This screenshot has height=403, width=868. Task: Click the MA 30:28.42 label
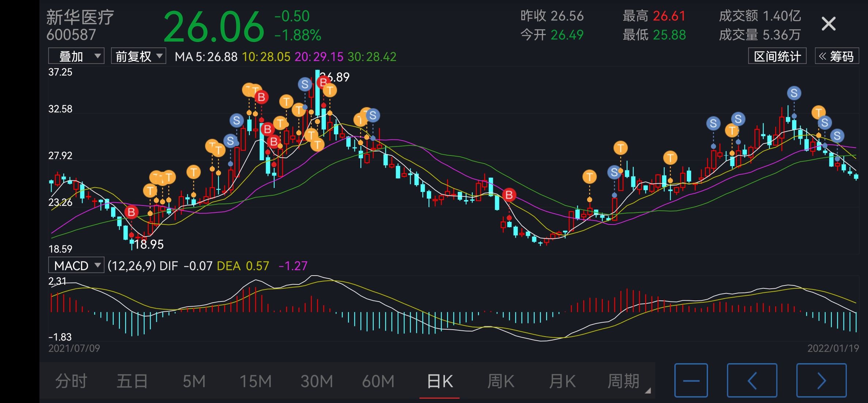coord(372,57)
